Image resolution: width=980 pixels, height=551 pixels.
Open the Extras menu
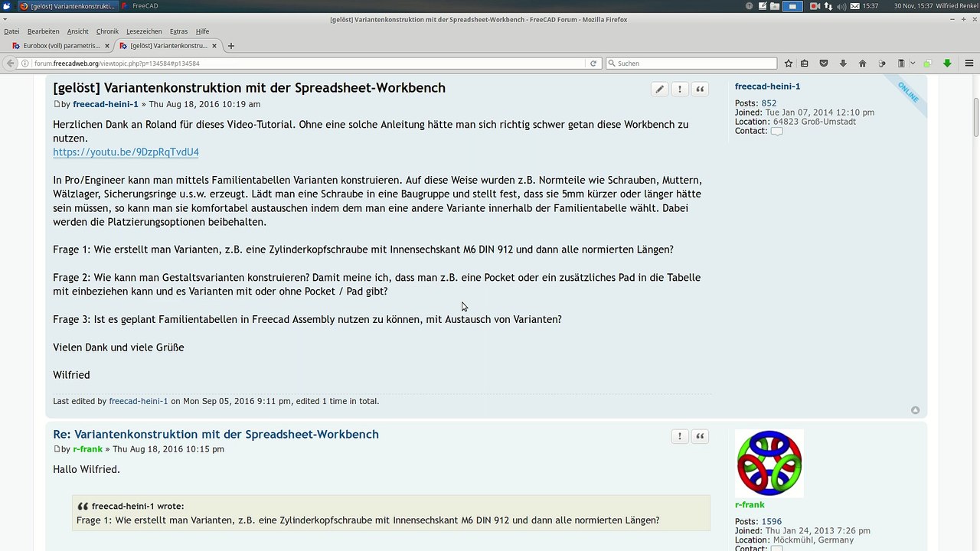[178, 31]
